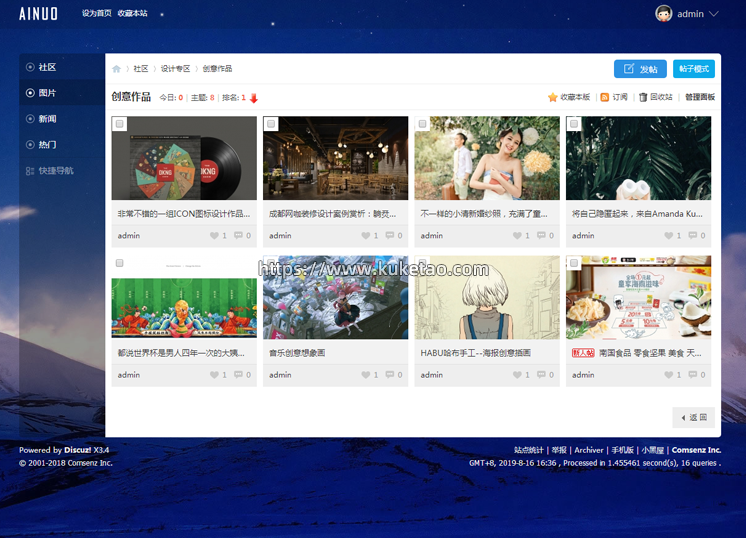The width and height of the screenshot is (746, 538).
Task: Open the 音乐创意想象画 thumbnail
Action: pyautogui.click(x=335, y=297)
